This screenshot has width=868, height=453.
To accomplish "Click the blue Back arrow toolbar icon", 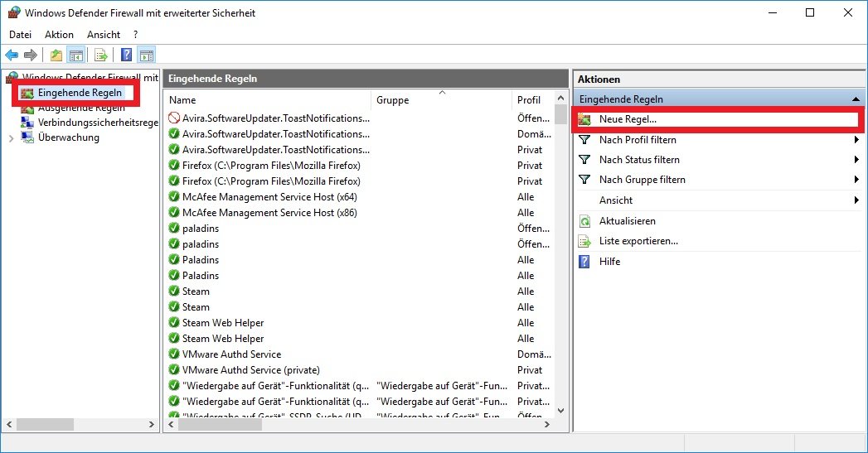I will (12, 55).
